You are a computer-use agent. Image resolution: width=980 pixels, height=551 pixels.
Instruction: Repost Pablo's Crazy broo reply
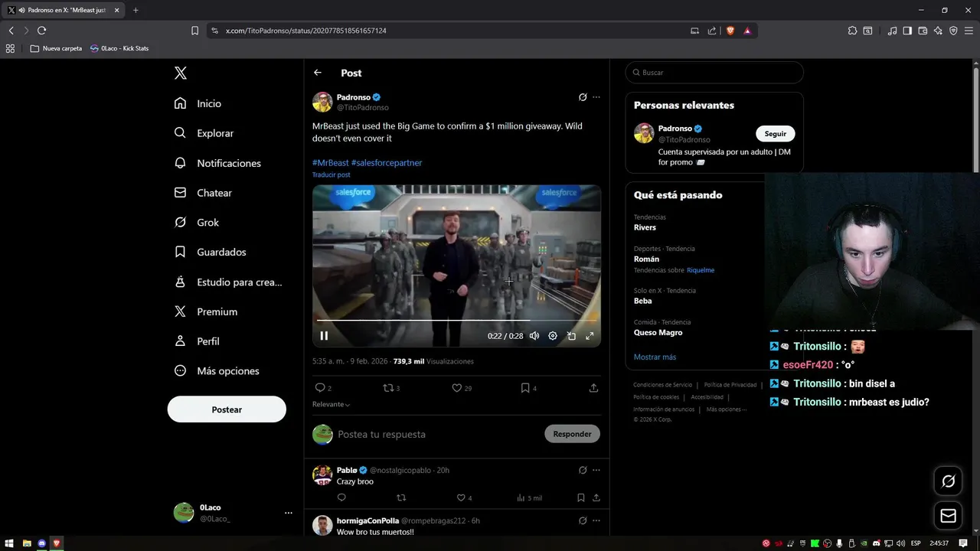(401, 497)
